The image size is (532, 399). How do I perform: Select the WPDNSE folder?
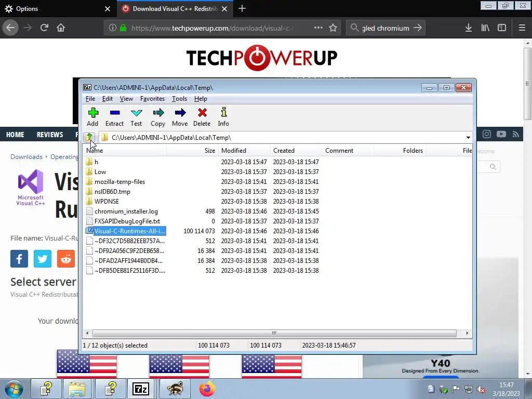pos(107,202)
